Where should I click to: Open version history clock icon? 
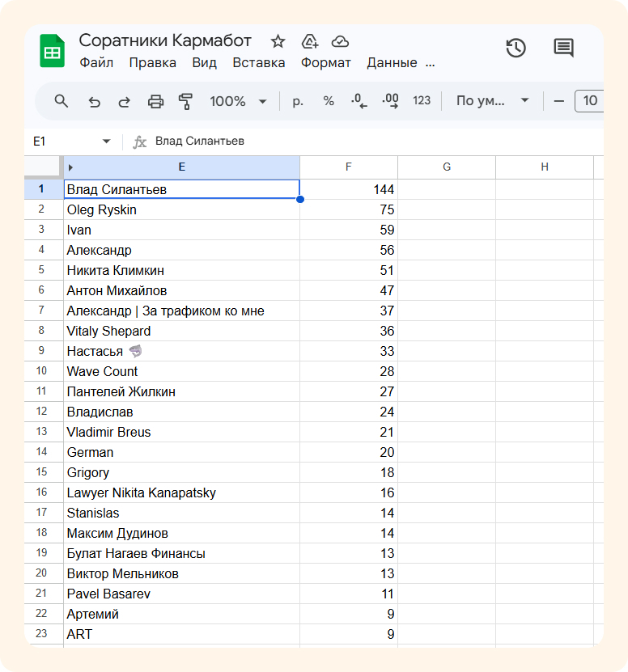516,48
